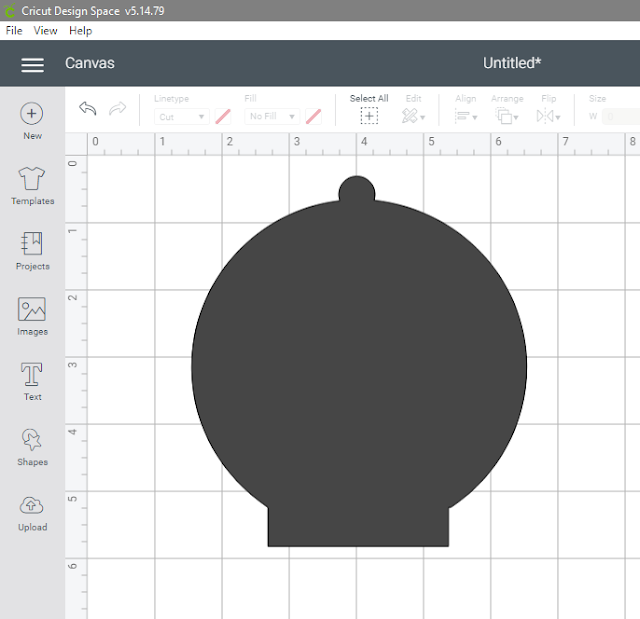640x619 pixels.
Task: Click the Canvas heading label
Action: pos(90,63)
